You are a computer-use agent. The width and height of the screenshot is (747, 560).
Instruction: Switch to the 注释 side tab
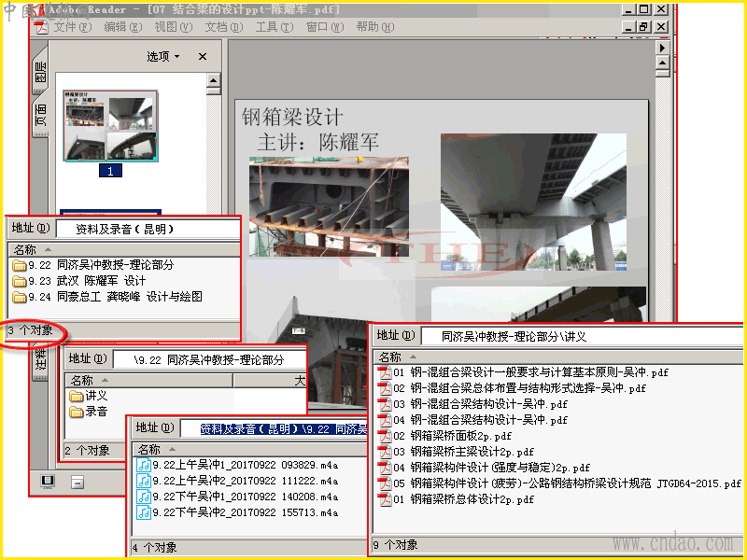[41, 361]
